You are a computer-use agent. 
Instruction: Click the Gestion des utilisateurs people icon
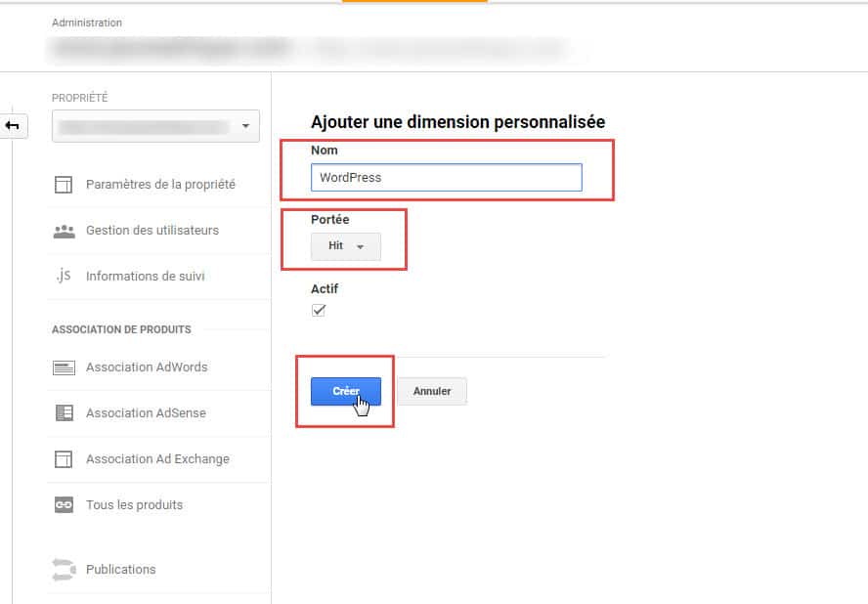click(64, 232)
